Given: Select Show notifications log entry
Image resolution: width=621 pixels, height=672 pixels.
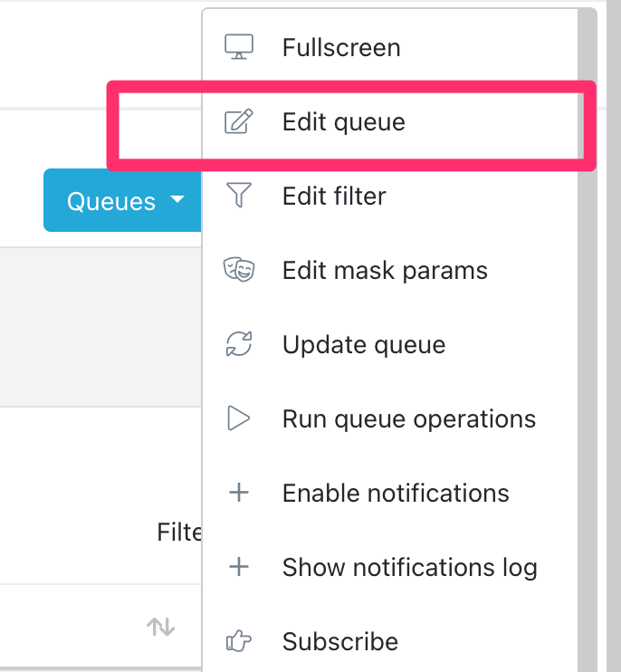Looking at the screenshot, I should coord(410,567).
